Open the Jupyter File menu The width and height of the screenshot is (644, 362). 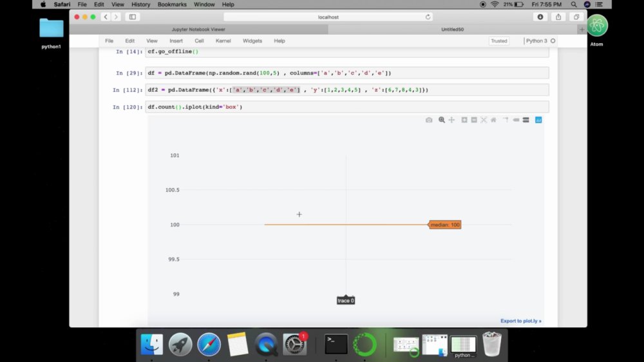click(x=109, y=41)
